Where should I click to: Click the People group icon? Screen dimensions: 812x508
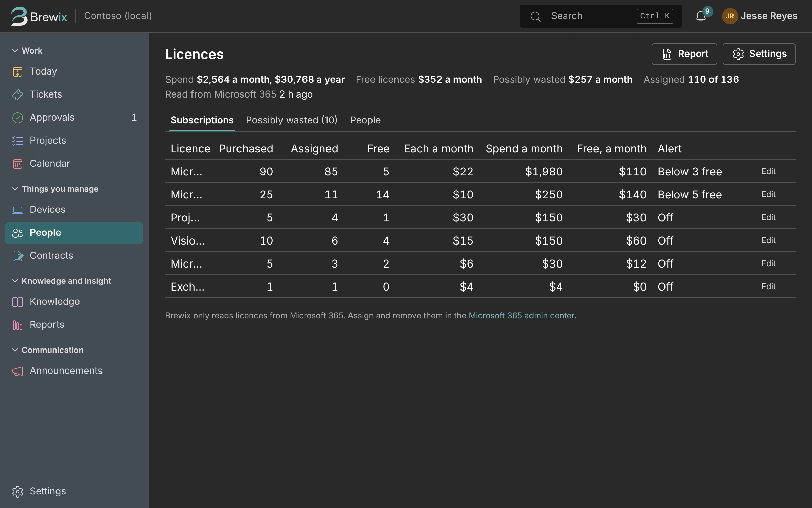18,233
